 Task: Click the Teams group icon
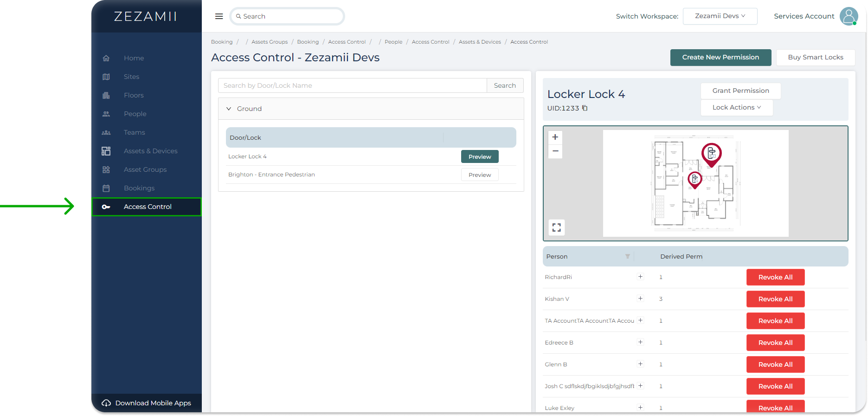click(x=106, y=132)
